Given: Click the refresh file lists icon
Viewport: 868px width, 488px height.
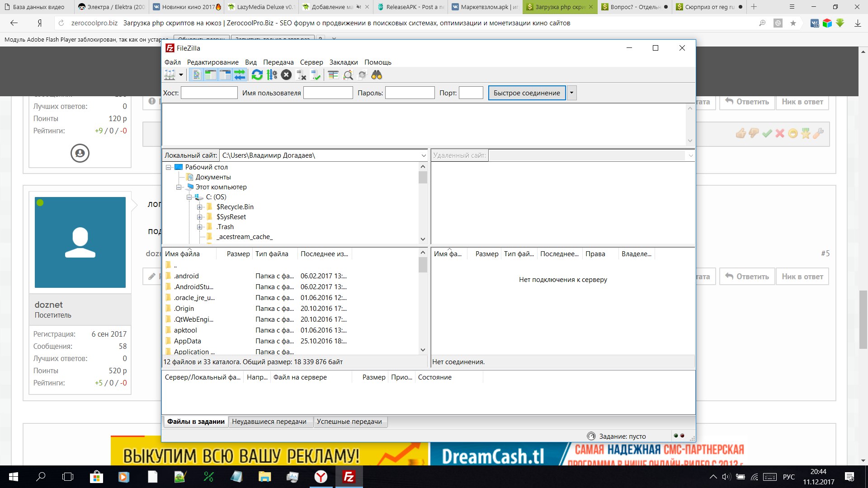Looking at the screenshot, I should click(257, 75).
